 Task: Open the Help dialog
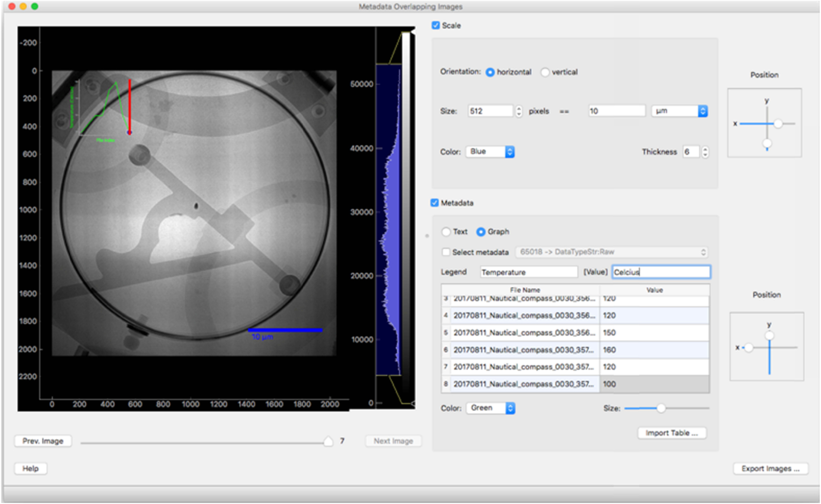pyautogui.click(x=31, y=468)
